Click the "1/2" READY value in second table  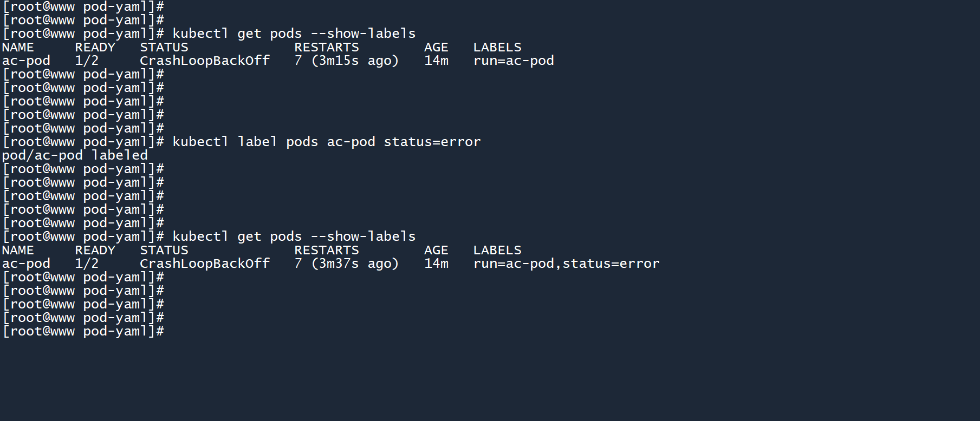coord(87,264)
